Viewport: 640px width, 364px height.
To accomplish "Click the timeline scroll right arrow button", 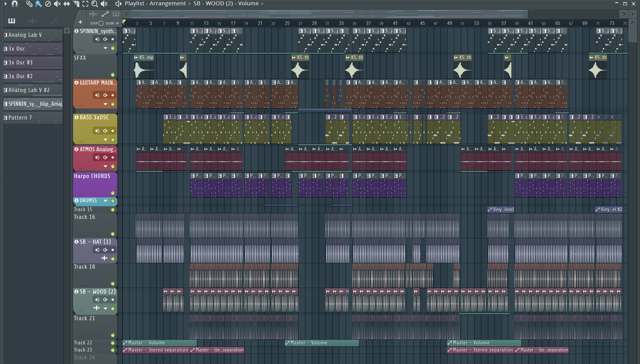I will [624, 14].
